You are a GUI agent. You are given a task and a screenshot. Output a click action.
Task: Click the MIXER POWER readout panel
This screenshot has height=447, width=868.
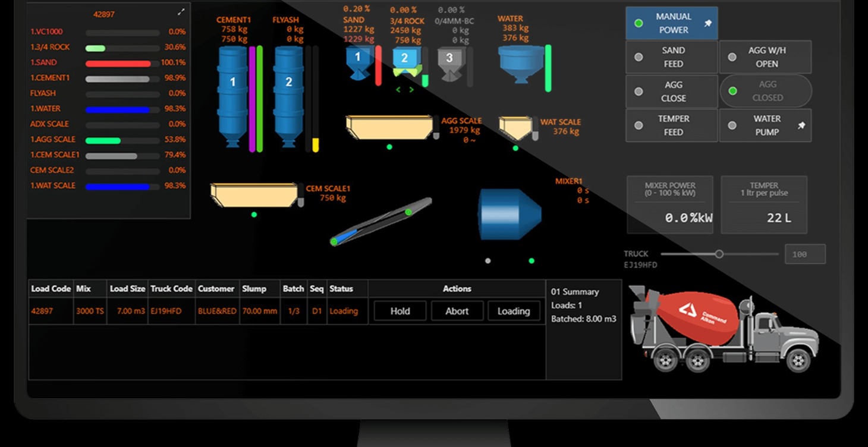tap(670, 204)
